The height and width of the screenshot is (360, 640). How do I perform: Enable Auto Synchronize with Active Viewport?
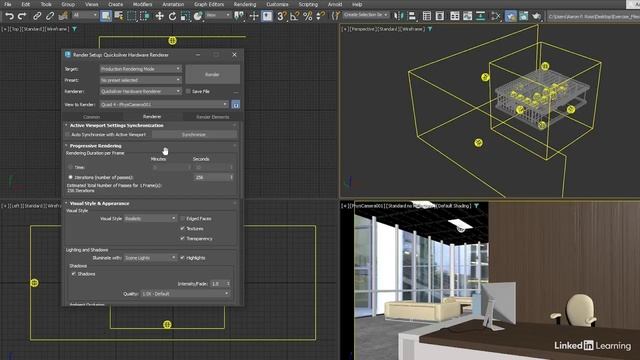coord(68,134)
